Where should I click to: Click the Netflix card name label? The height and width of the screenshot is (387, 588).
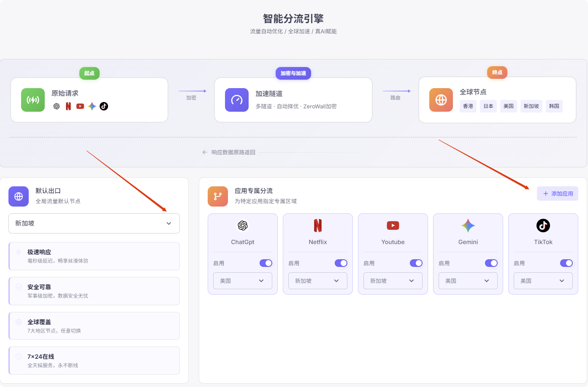click(318, 242)
